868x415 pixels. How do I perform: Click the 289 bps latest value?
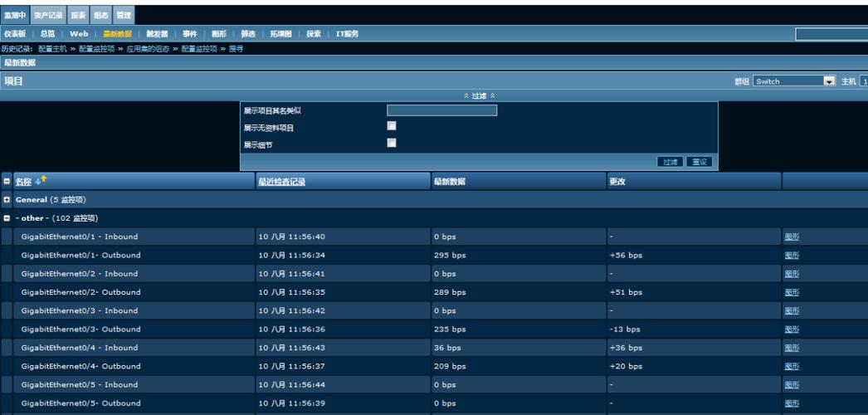tap(450, 292)
